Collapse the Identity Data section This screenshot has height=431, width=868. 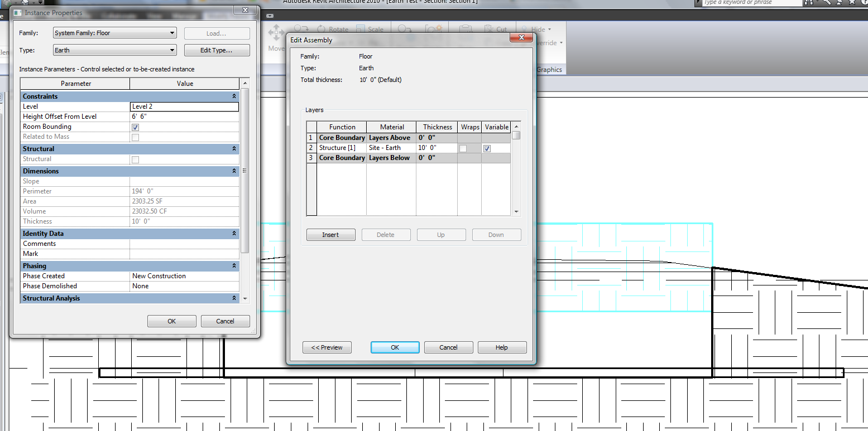pyautogui.click(x=234, y=234)
